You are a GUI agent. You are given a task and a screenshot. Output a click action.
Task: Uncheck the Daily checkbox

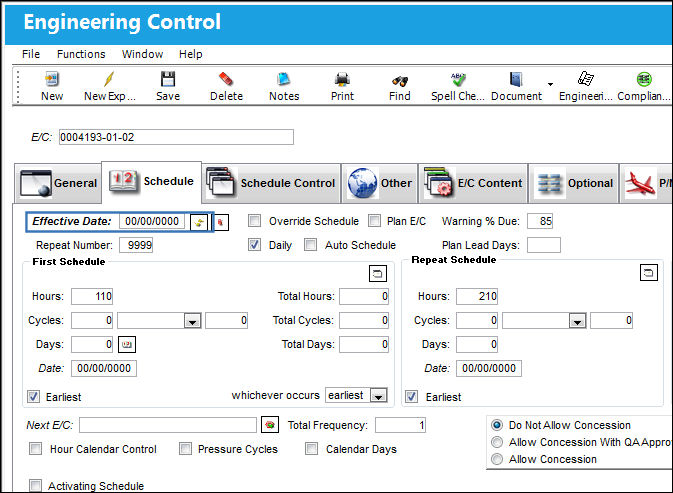click(x=255, y=245)
